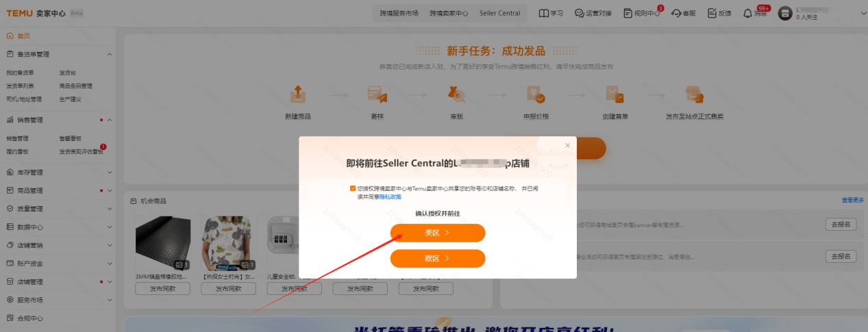The image size is (868, 332).
Task: Open 发货表现评估看板 submenu item
Action: click(81, 151)
